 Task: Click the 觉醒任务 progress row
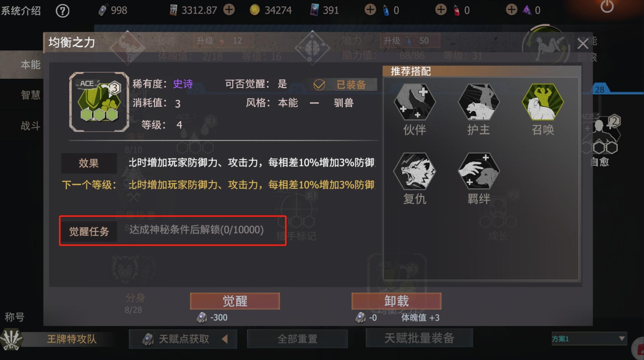173,231
